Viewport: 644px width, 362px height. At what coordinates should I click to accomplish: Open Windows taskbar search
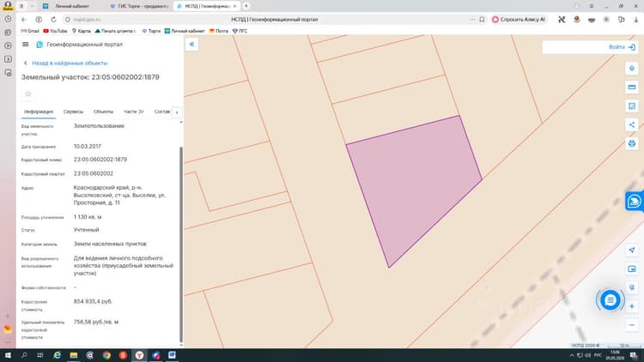24,355
